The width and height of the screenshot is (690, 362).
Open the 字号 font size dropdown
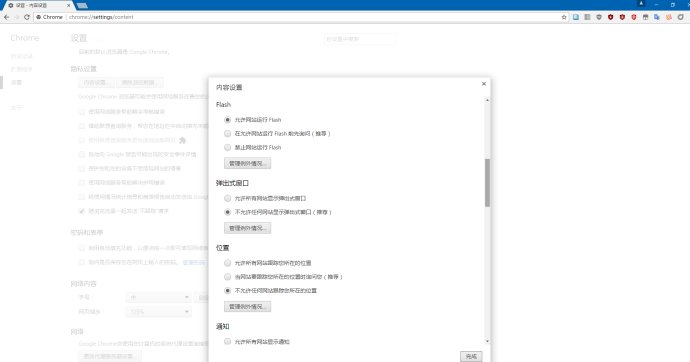tap(158, 298)
